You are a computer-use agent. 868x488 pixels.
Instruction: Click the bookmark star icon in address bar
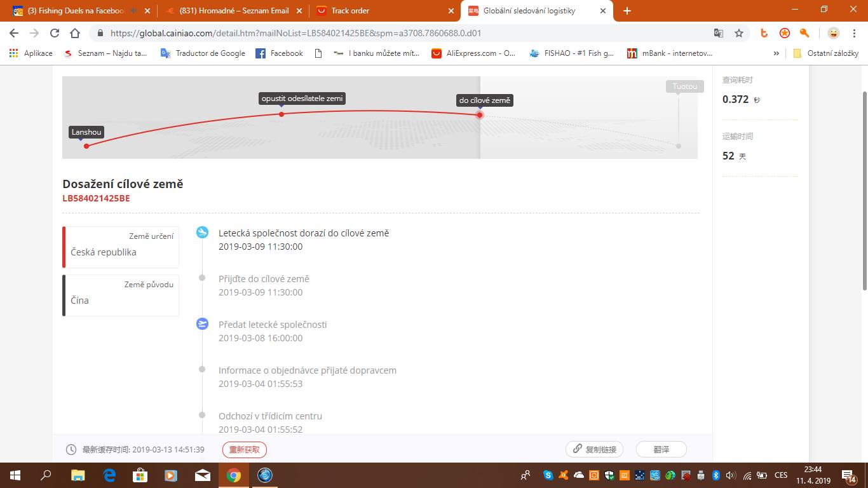[738, 33]
